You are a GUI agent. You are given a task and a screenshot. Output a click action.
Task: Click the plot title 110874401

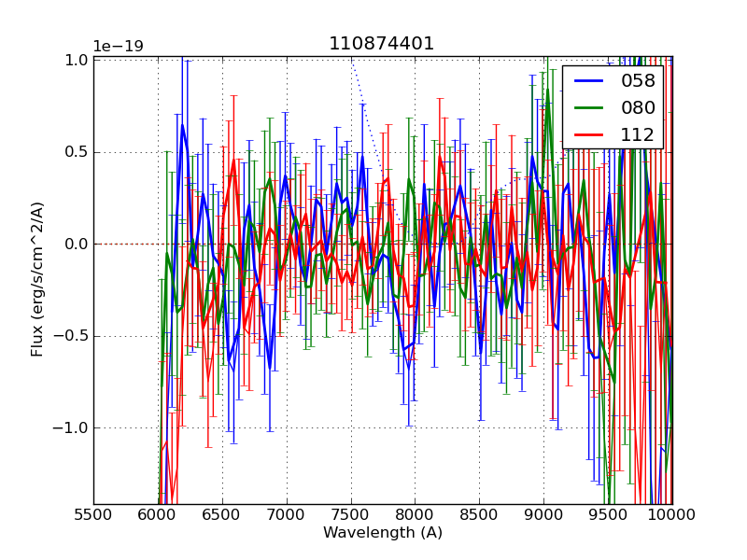click(x=382, y=44)
